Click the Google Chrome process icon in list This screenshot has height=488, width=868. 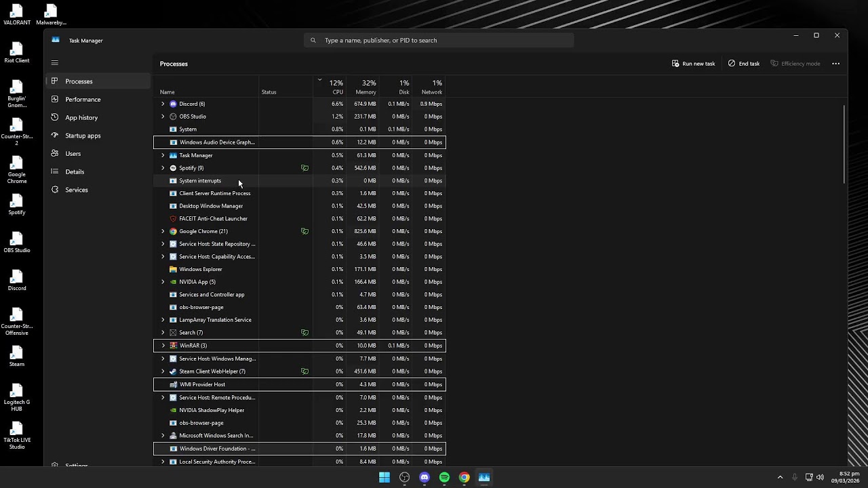click(x=173, y=231)
